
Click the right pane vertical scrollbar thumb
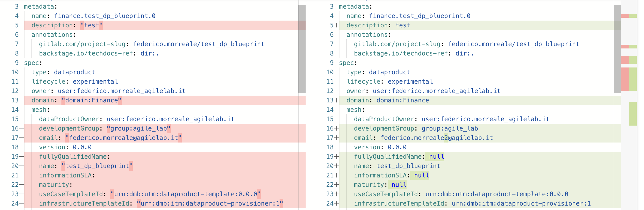coord(617,49)
